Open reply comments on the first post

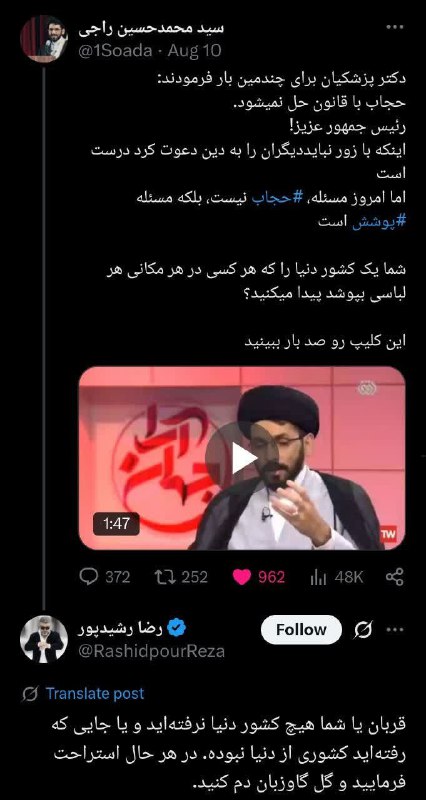pos(105,577)
